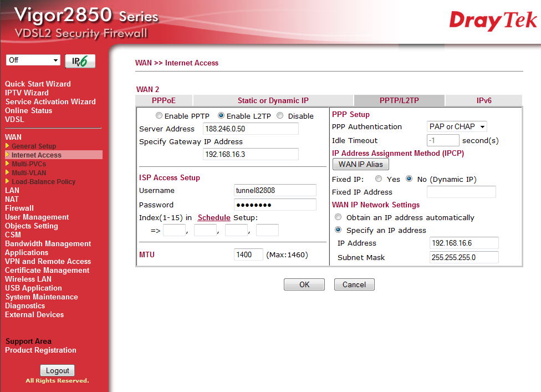
Task: Open the Static or Dynamic IP tab
Action: click(273, 100)
